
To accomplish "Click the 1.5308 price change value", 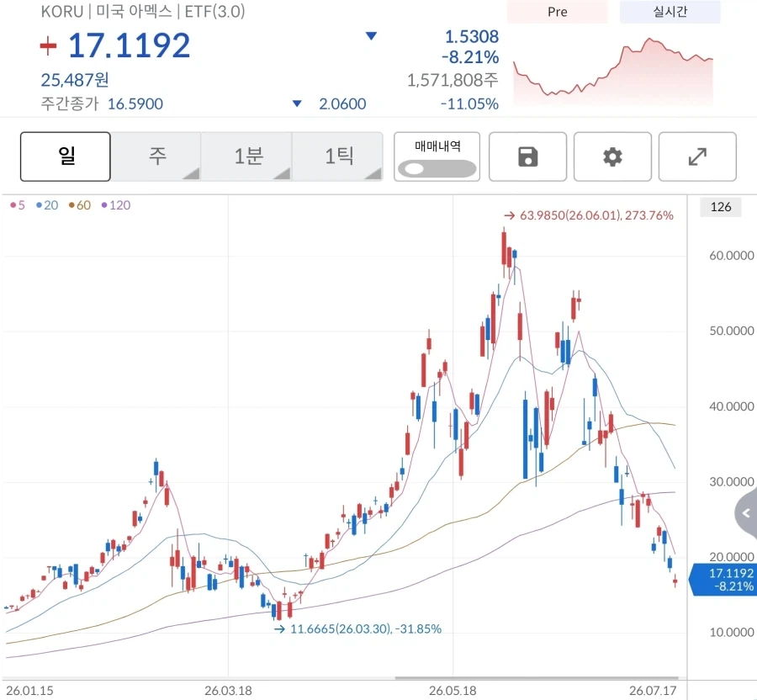I will (x=472, y=37).
